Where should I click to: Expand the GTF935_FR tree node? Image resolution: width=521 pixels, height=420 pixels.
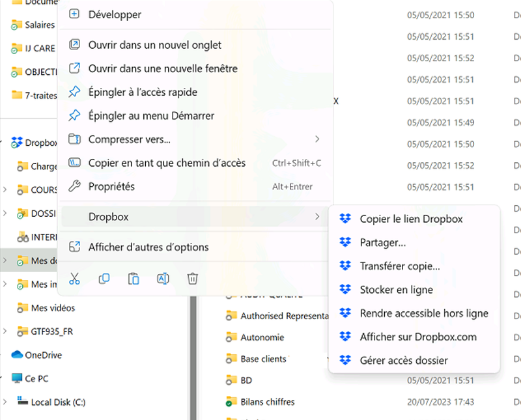(x=5, y=331)
